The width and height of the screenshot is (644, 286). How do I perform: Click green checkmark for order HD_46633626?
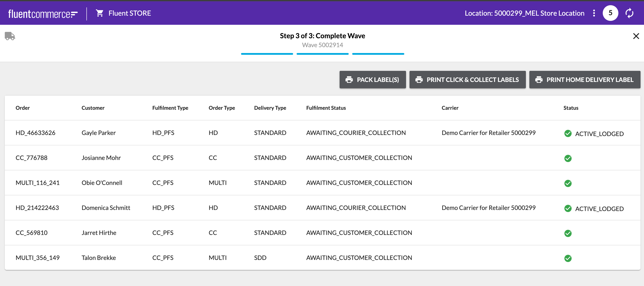[x=568, y=133]
